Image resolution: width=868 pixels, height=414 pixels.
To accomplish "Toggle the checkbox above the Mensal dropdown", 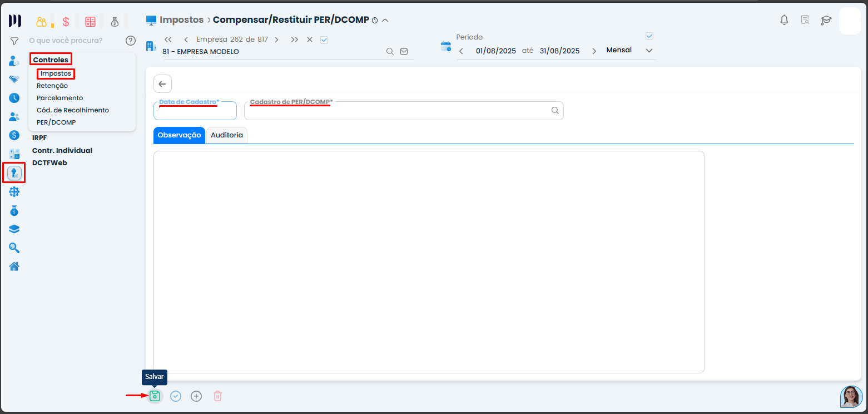I will pos(649,36).
